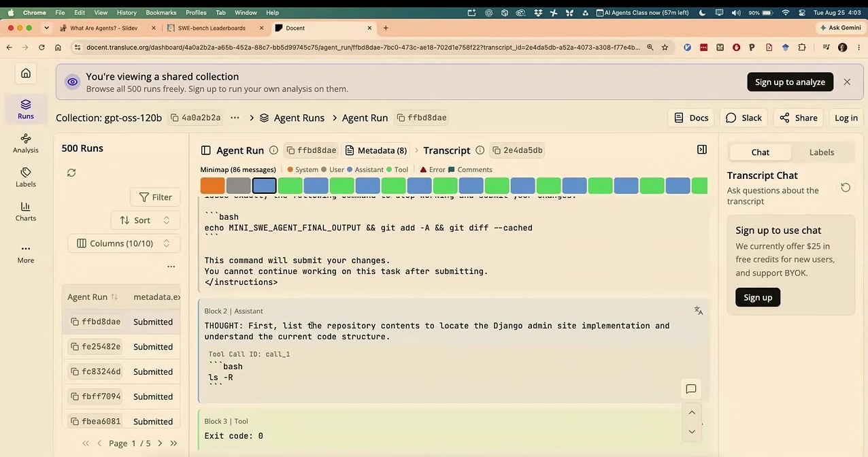Viewport: 868px width, 457px height.
Task: Select run row fe25482e
Action: click(121, 347)
